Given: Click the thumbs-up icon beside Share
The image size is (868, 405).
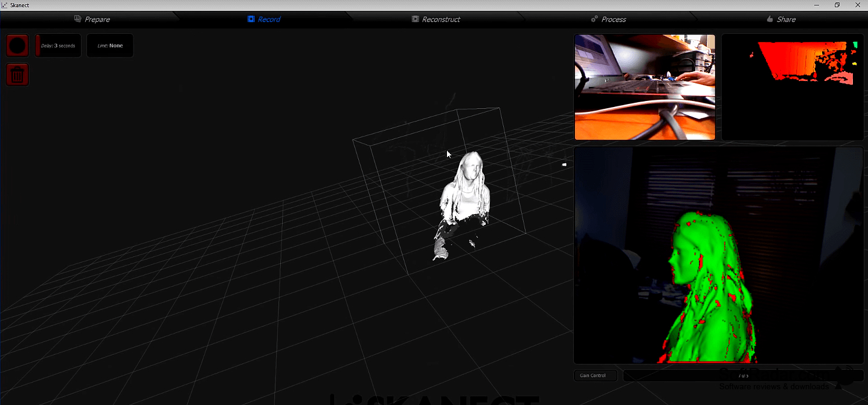Looking at the screenshot, I should 770,19.
